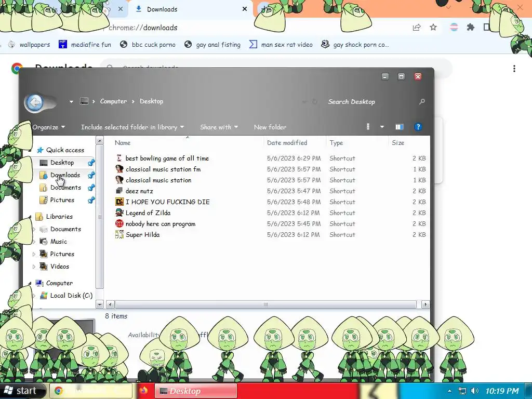
Task: Click the Super Hilda file icon
Action: click(x=119, y=235)
